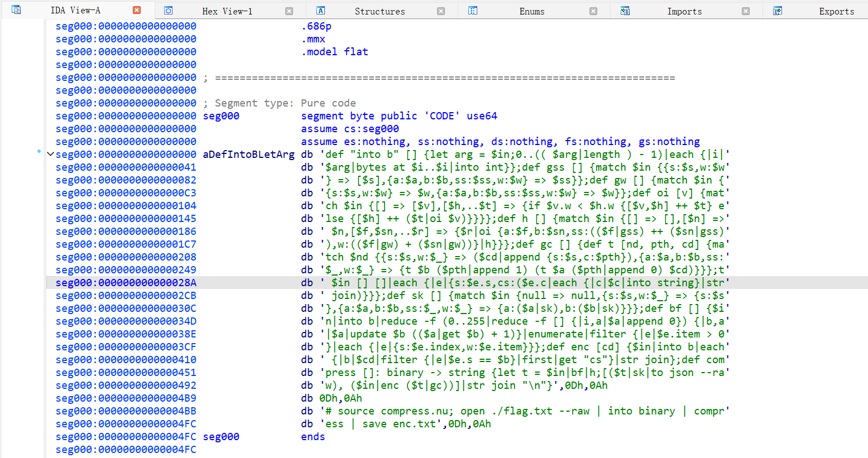The height and width of the screenshot is (458, 868).
Task: Close the Imports tab
Action: click(x=746, y=11)
